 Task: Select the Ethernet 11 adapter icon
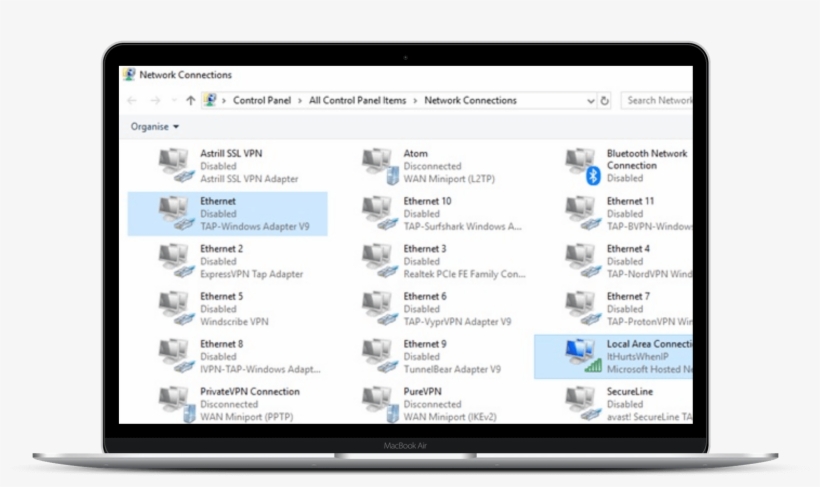(583, 213)
